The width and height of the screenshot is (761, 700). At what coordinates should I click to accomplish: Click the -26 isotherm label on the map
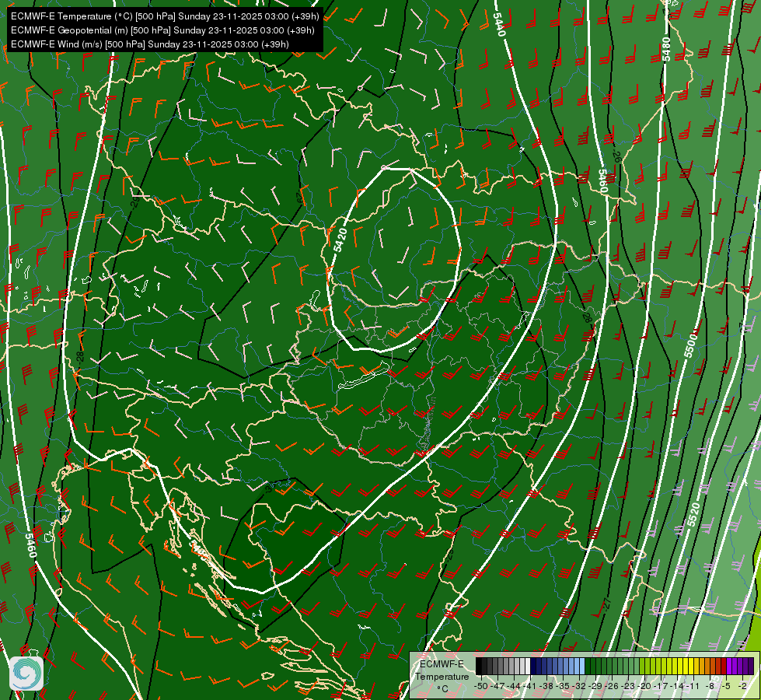click(616, 156)
